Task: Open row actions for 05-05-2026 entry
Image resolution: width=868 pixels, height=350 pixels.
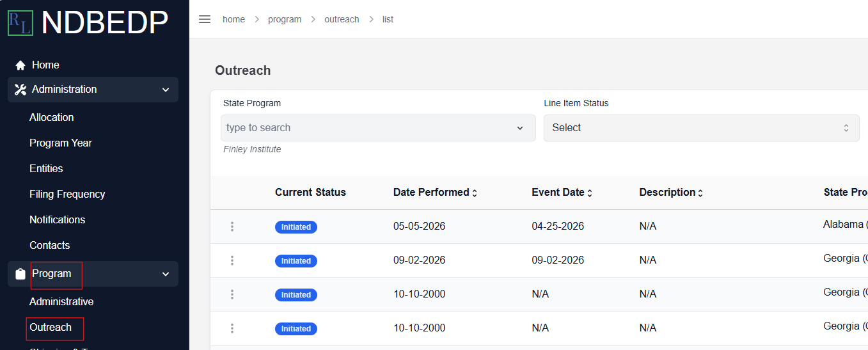Action: point(232,227)
